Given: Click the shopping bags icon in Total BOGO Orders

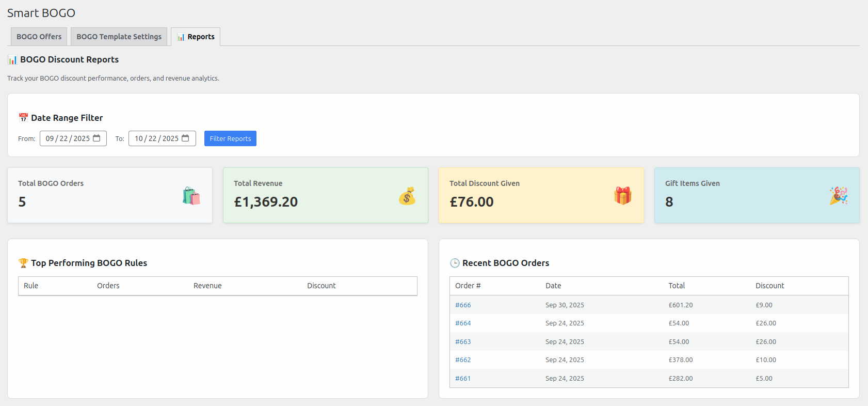Looking at the screenshot, I should (191, 196).
